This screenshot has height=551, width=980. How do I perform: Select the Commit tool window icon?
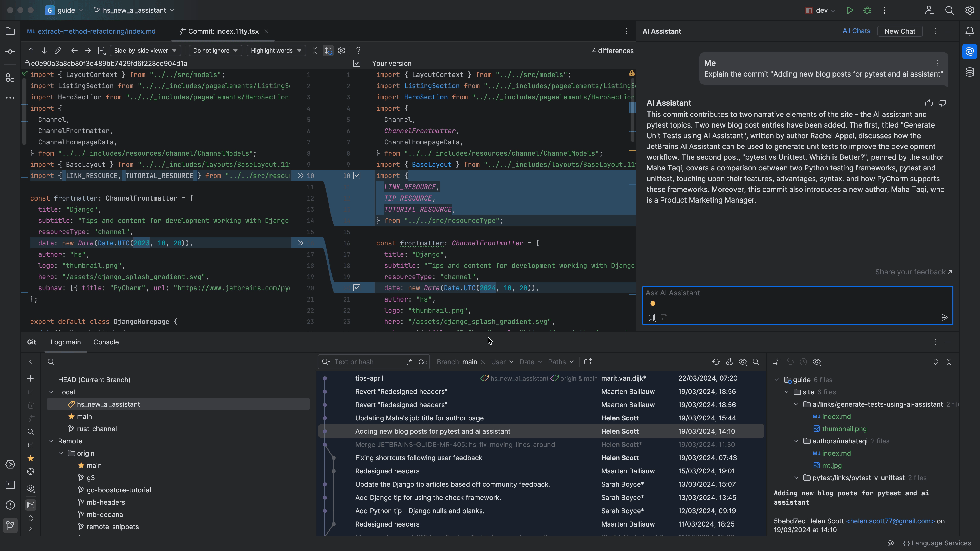click(x=10, y=51)
